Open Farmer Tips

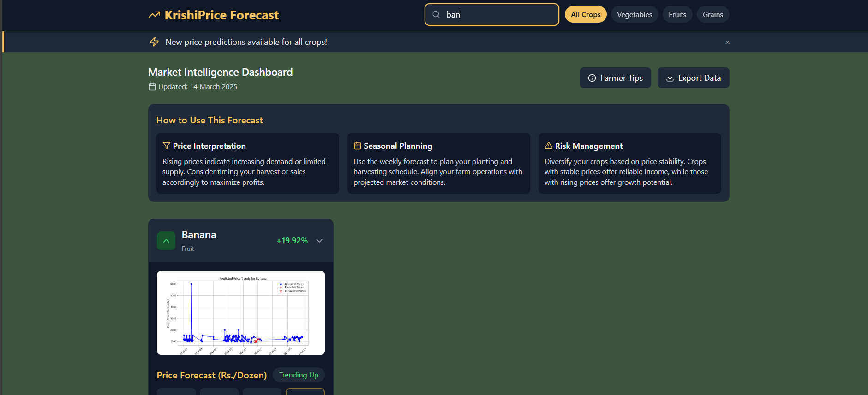(x=615, y=78)
